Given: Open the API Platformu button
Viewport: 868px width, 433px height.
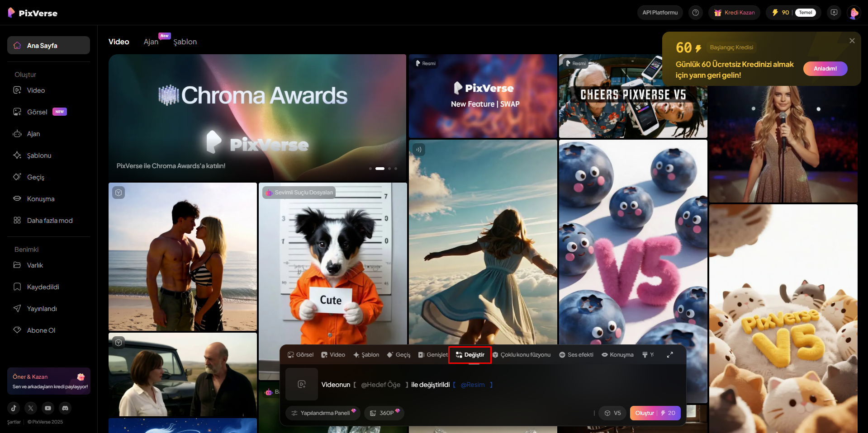Looking at the screenshot, I should [x=660, y=13].
